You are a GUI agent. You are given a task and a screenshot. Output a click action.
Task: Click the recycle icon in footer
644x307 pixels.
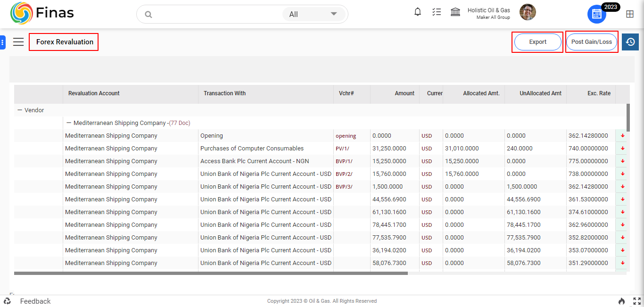(8, 301)
